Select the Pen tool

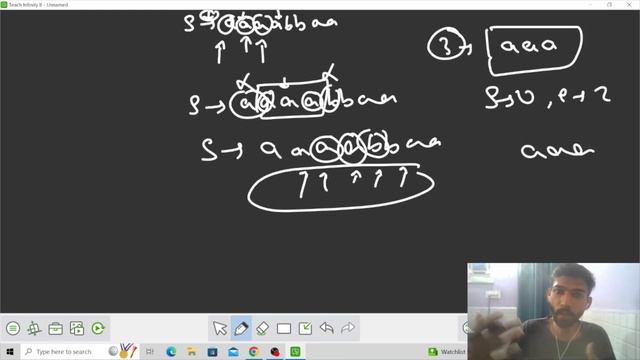[x=241, y=328]
